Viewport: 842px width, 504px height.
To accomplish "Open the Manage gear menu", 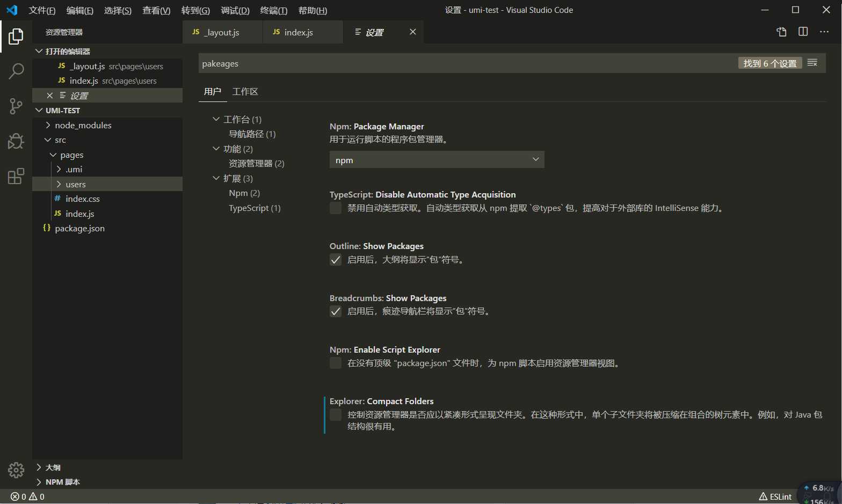I will click(16, 470).
